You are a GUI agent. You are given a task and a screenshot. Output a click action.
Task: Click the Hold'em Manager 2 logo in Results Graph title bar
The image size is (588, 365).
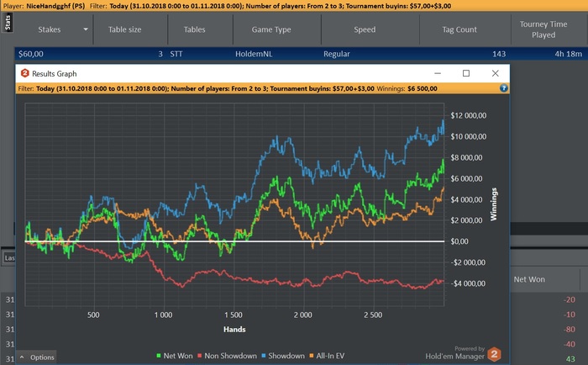(24, 73)
